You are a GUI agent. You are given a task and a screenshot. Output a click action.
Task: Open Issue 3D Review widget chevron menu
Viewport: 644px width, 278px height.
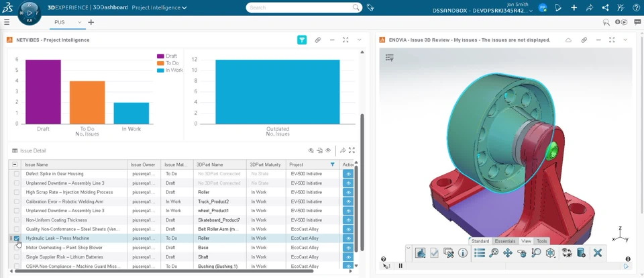click(x=625, y=40)
